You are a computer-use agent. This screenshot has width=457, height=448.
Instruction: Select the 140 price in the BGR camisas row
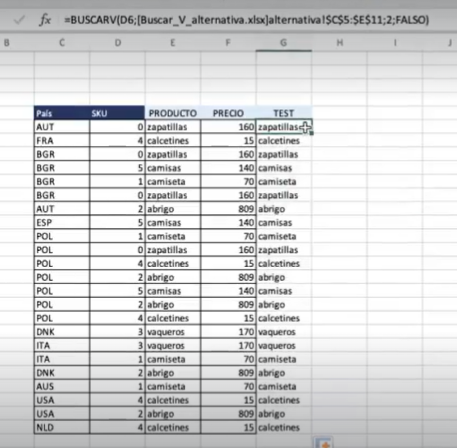tap(228, 168)
